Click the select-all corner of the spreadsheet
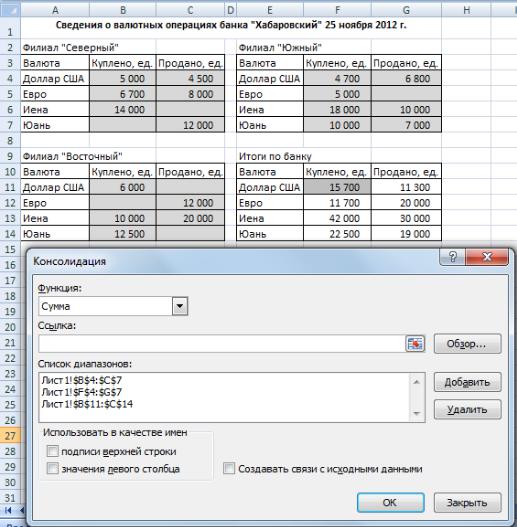This screenshot has height=527, width=517. 10,10
